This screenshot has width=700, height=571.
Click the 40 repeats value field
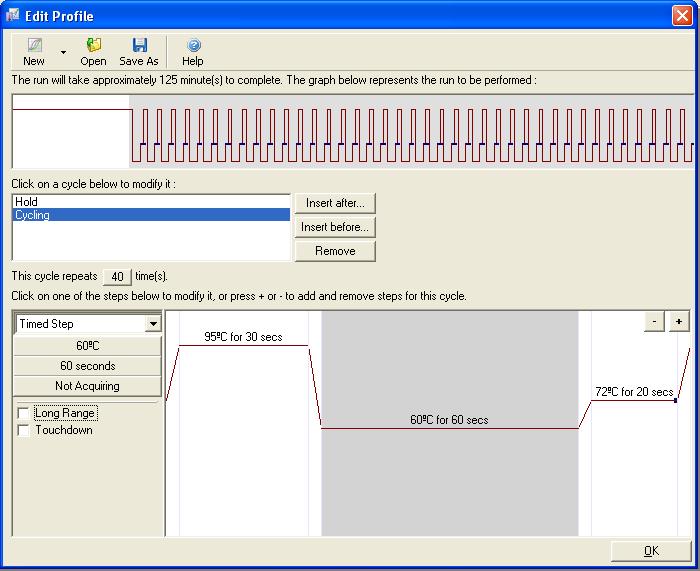coord(117,277)
